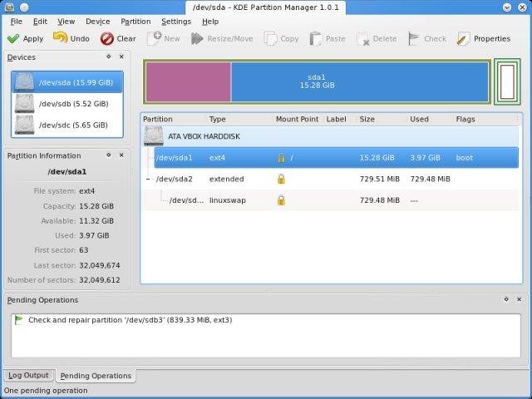Viewport: 532px width, 399px height.
Task: Clear all pending operations
Action: point(118,39)
